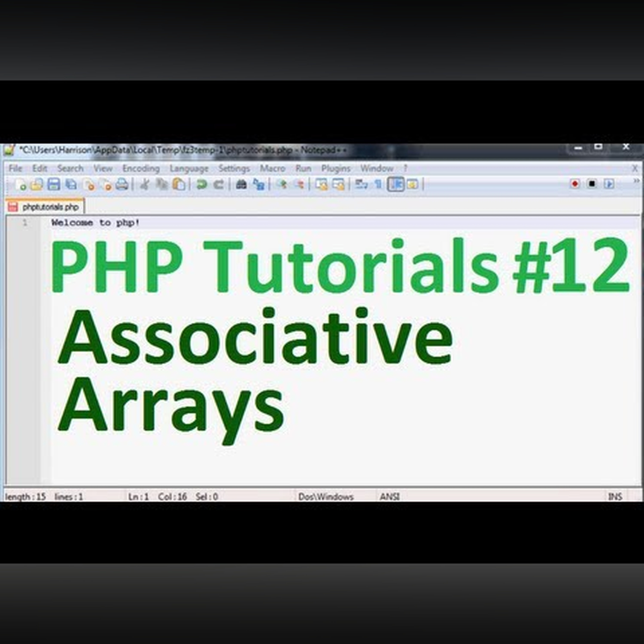Click 'Ln : 1' in status bar
Image resolution: width=644 pixels, height=644 pixels.
[x=138, y=497]
